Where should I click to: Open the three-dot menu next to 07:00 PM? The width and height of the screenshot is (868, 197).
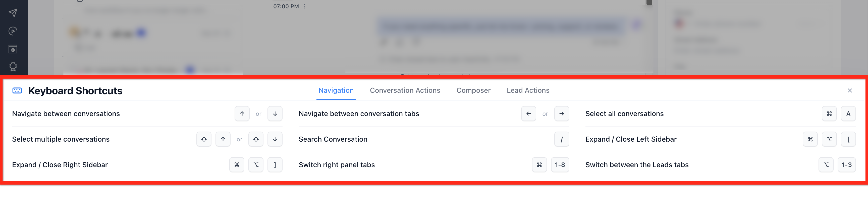304,6
